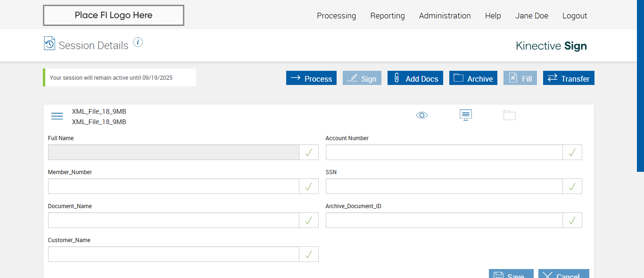Click the Transfer arrows button
Screen dimensions: 644x278
coord(569,78)
